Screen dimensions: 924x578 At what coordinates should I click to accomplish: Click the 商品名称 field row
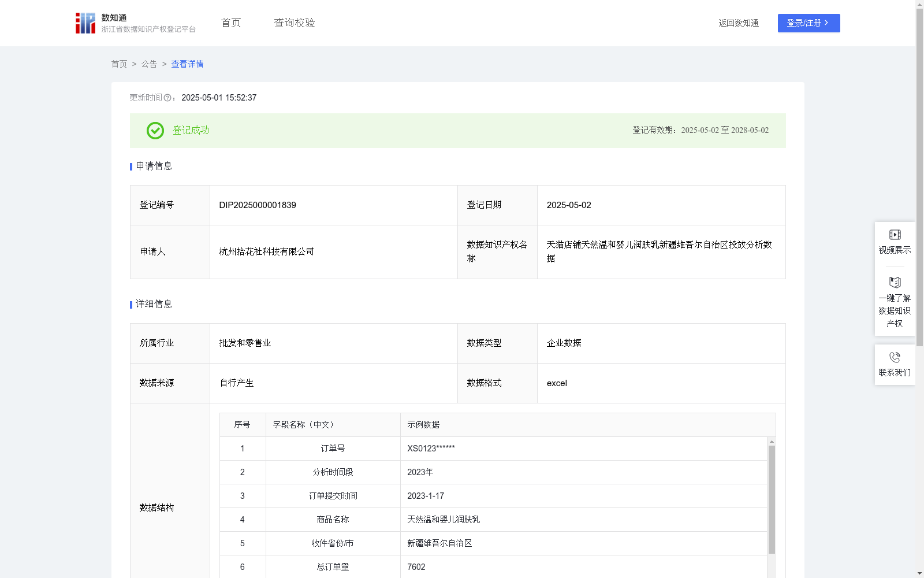click(493, 520)
